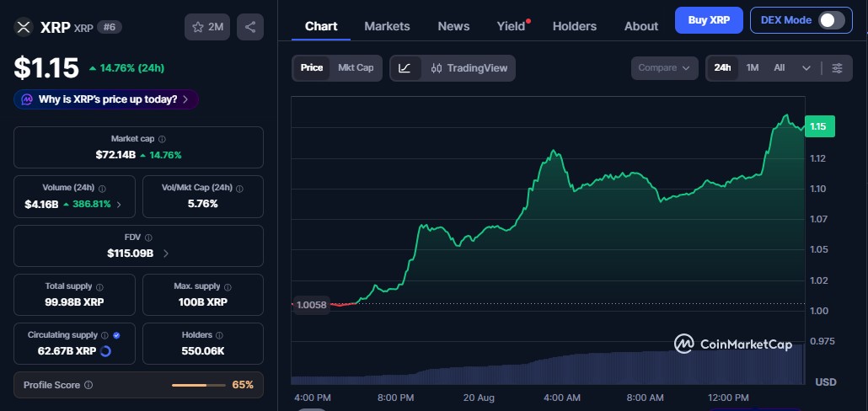This screenshot has width=868, height=411.
Task: Click the Vol/Mkt Cap info icon
Action: (239, 189)
